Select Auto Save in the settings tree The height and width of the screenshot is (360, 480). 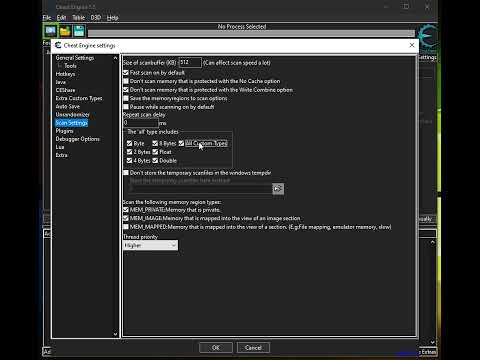click(68, 106)
